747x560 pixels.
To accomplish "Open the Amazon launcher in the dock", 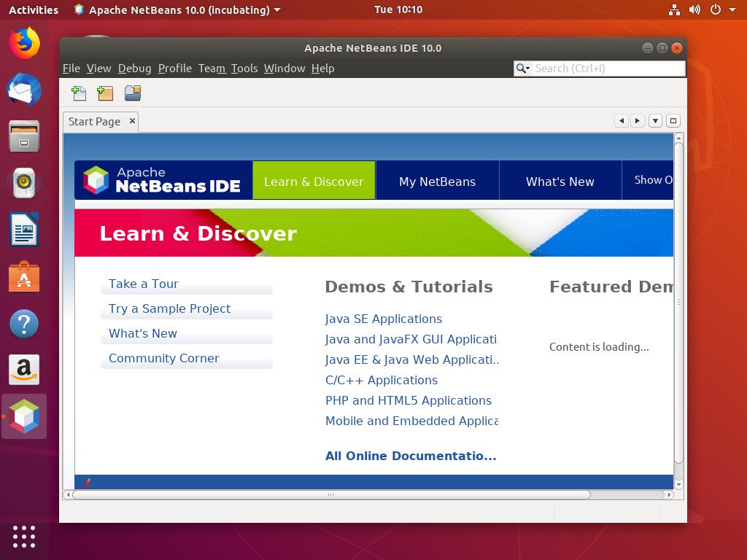I will [x=24, y=370].
